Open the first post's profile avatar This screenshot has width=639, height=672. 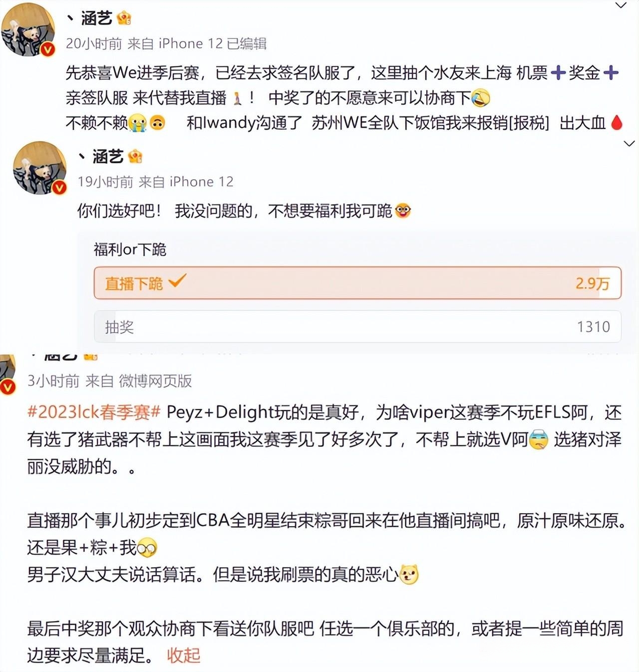pyautogui.click(x=28, y=30)
